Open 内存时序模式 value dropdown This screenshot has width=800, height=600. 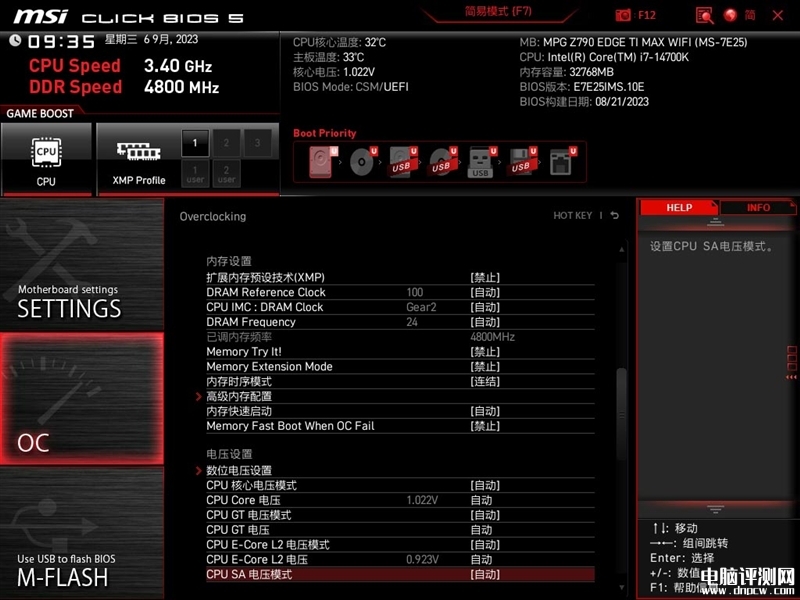pos(485,381)
